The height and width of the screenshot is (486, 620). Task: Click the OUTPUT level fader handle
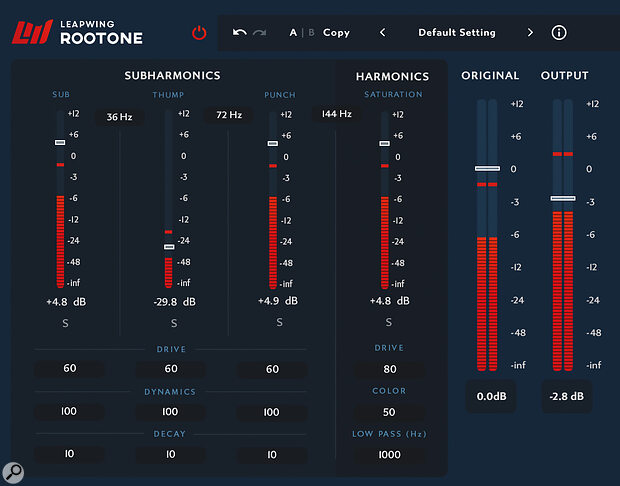point(563,199)
